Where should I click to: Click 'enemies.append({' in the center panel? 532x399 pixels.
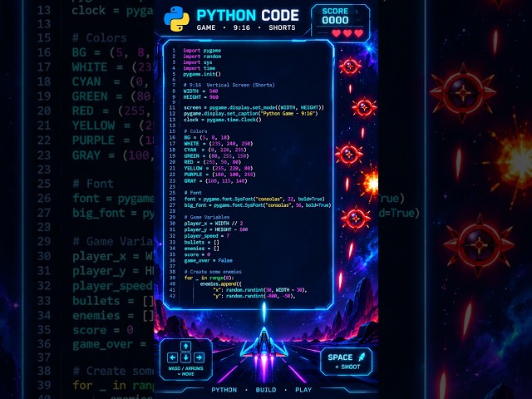221,284
